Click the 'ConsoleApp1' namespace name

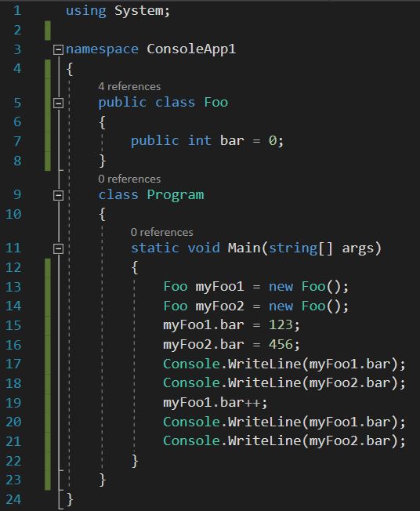(191, 49)
